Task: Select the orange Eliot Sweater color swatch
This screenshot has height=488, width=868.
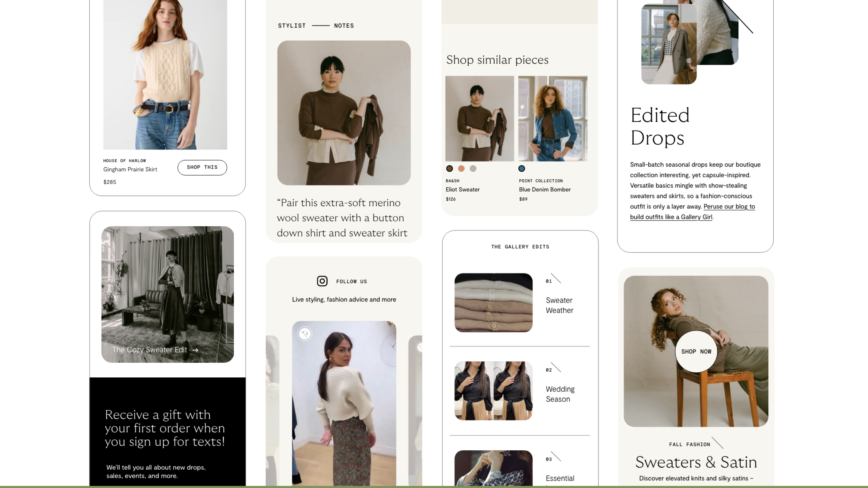Action: point(461,168)
